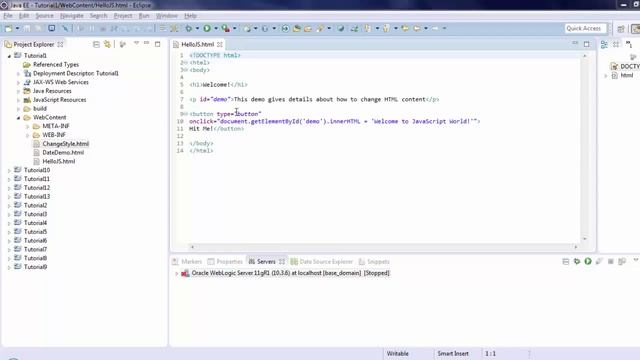Click the editor horizontal scrollbar right arrow

pyautogui.click(x=576, y=247)
